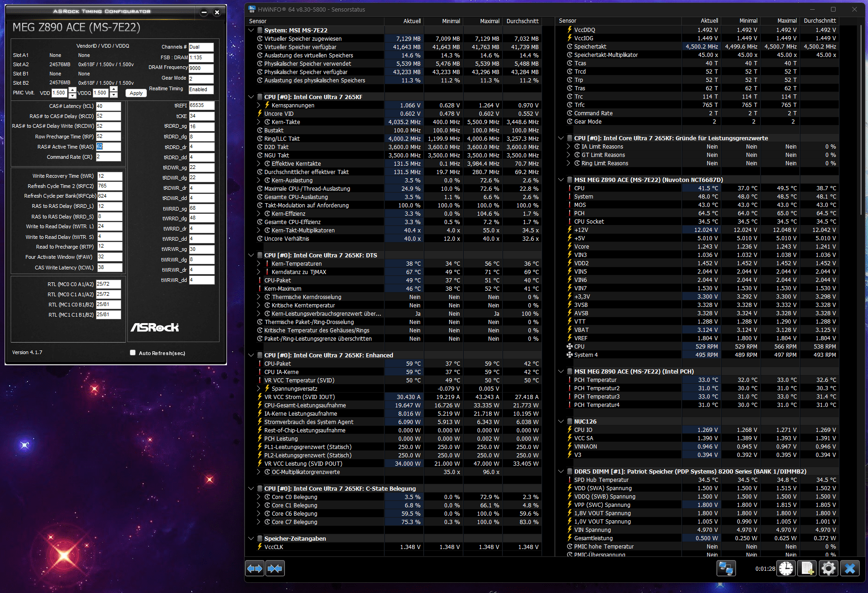
Task: Increase VDD voltage with the up arrow
Action: pyautogui.click(x=72, y=90)
